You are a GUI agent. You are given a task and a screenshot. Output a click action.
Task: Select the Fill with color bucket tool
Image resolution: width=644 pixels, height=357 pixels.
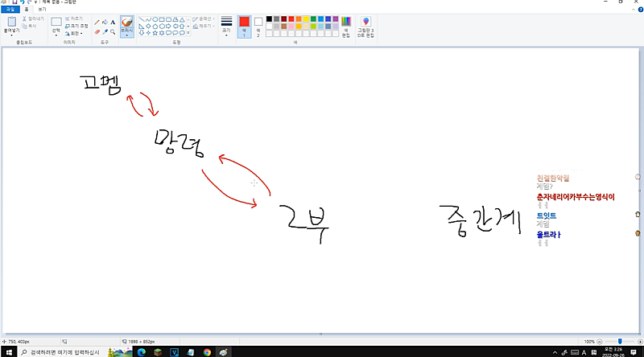[x=105, y=23]
